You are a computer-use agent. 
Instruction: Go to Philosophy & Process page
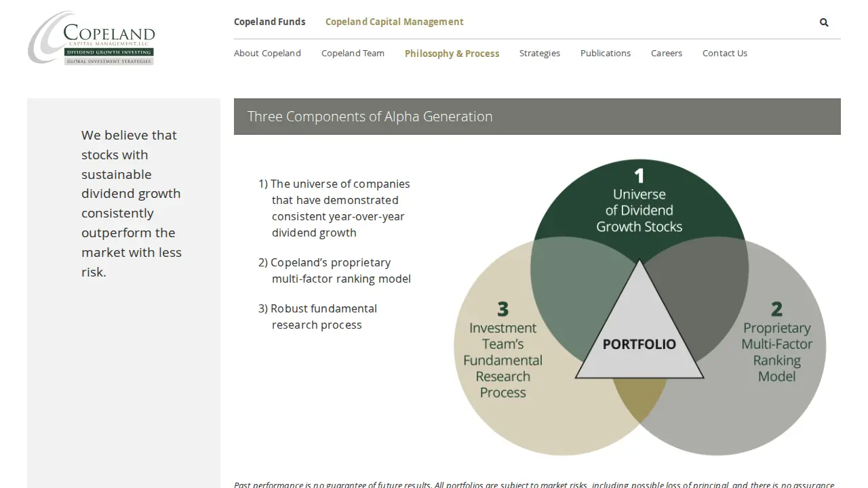pos(452,54)
